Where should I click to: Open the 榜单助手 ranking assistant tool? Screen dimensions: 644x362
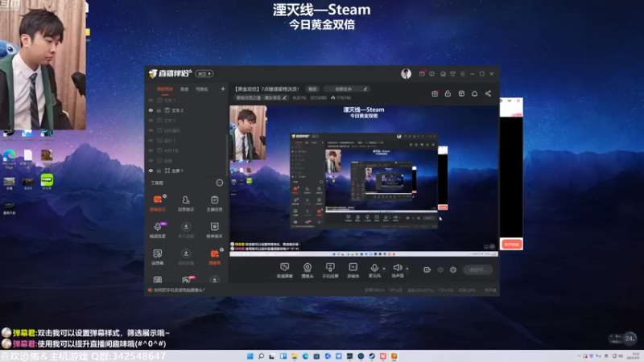pyautogui.click(x=214, y=230)
